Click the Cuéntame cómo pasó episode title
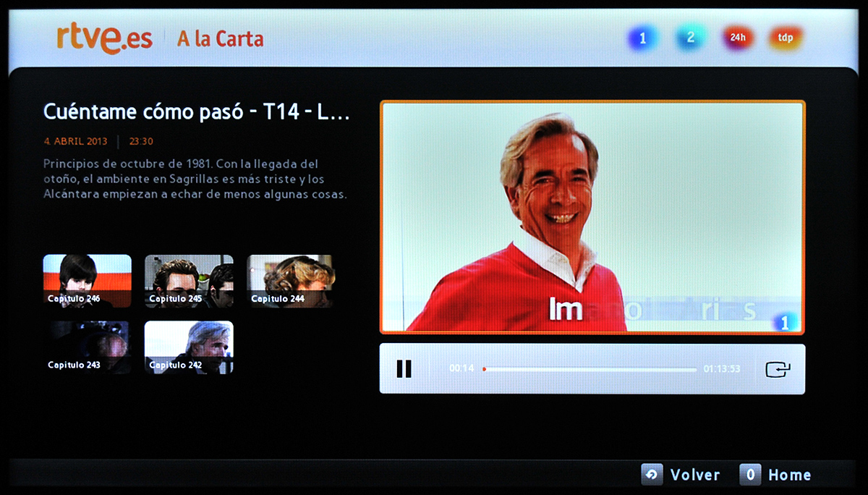The width and height of the screenshot is (868, 495). (x=196, y=112)
